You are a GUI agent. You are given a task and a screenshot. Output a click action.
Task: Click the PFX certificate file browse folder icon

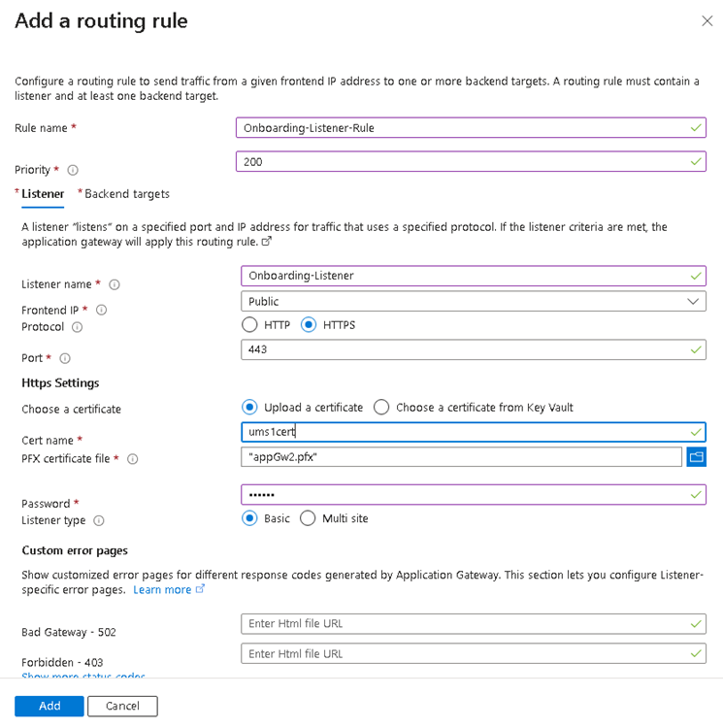(696, 457)
